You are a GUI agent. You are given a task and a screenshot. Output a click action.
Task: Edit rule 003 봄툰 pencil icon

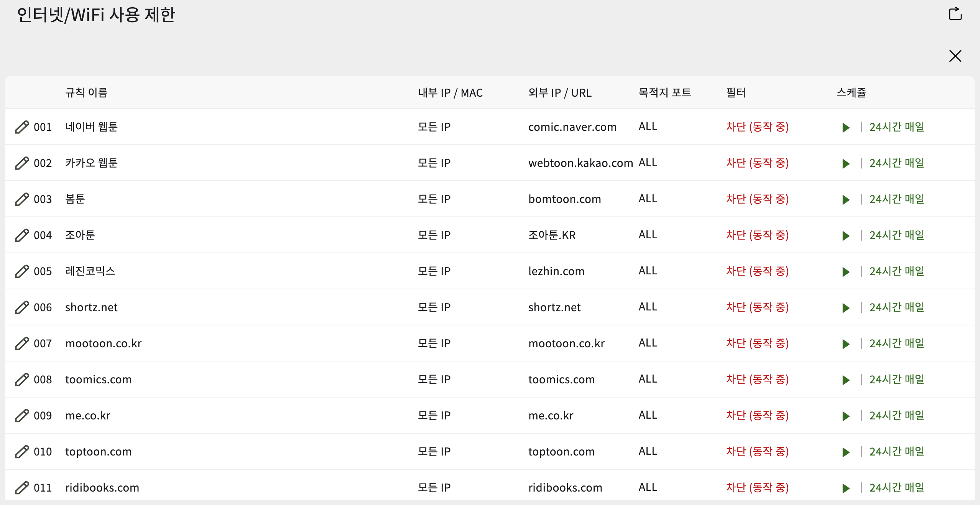click(22, 199)
